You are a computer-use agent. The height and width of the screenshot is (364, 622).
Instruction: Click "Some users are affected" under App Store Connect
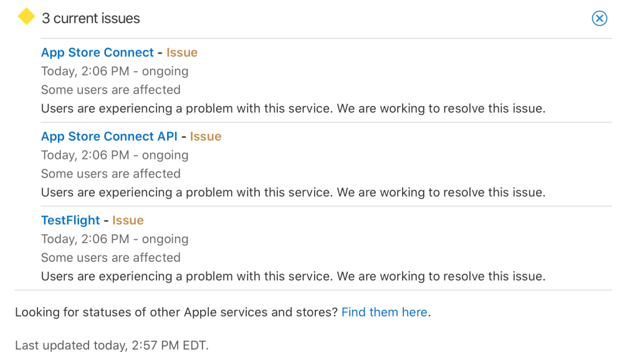111,90
